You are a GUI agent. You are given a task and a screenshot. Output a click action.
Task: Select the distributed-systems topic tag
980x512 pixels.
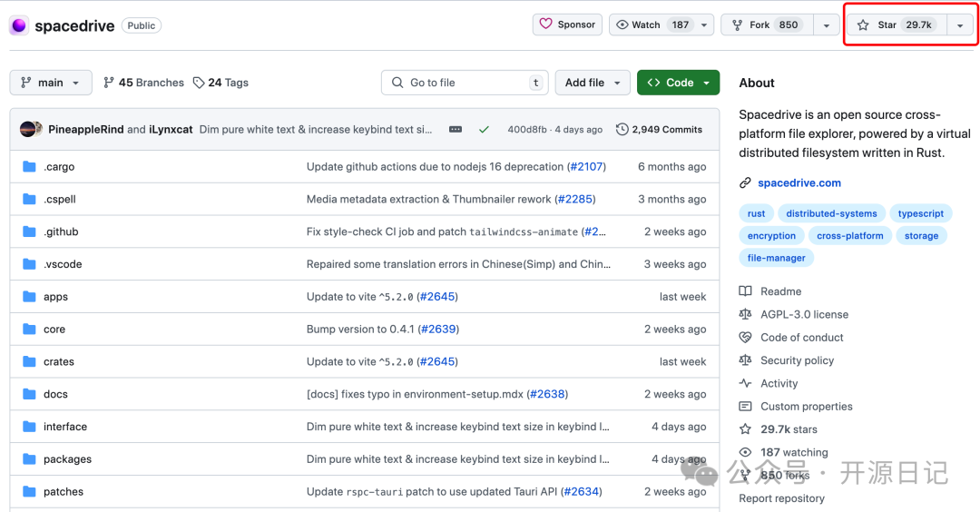[831, 213]
